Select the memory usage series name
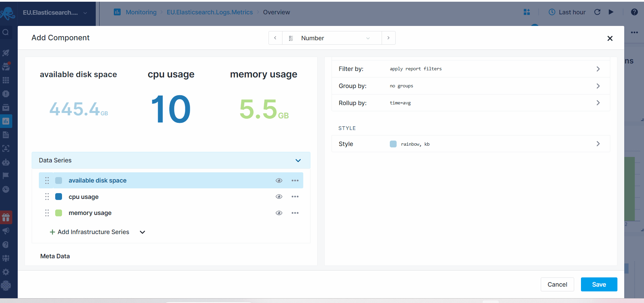Image resolution: width=644 pixels, height=303 pixels. click(90, 213)
